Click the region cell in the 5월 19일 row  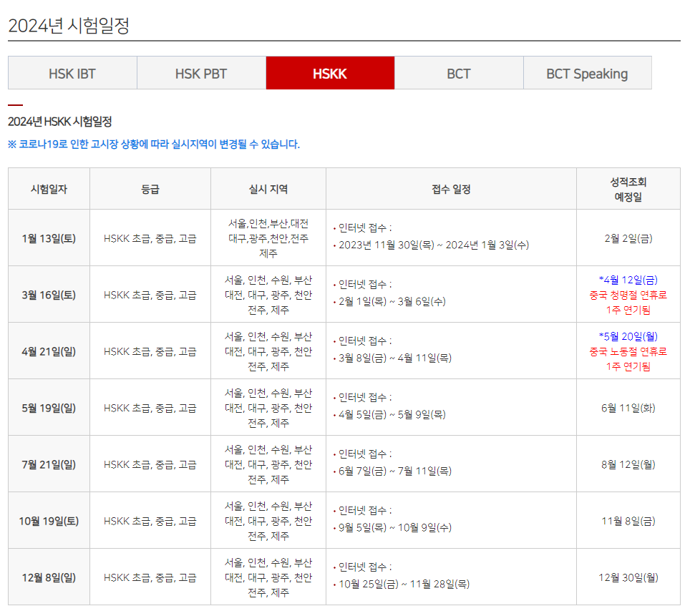point(268,408)
